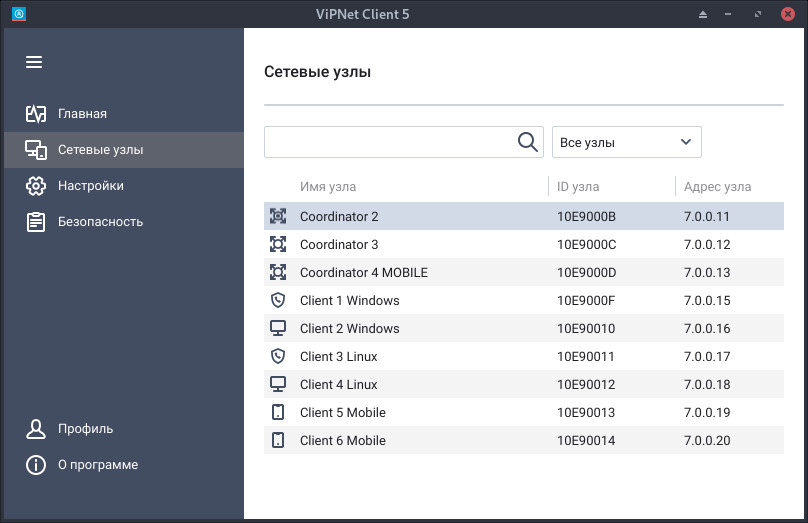Click Client 2 Windows monitor icon

pyautogui.click(x=278, y=328)
